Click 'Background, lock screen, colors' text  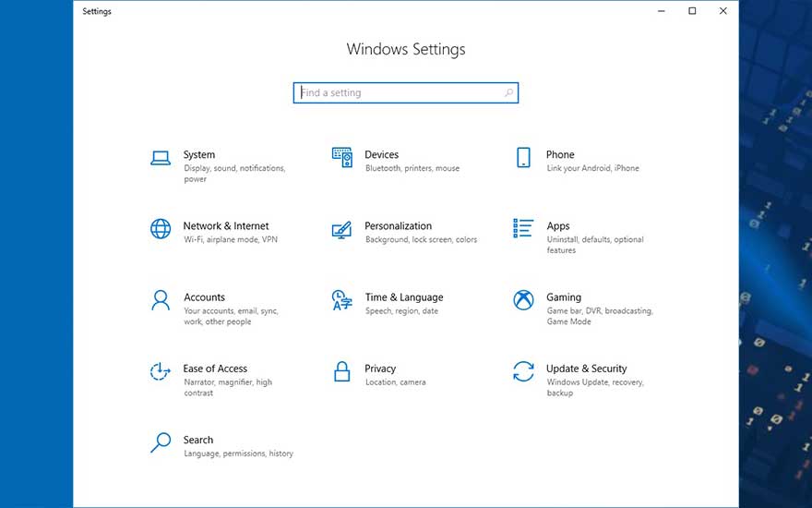pos(421,239)
